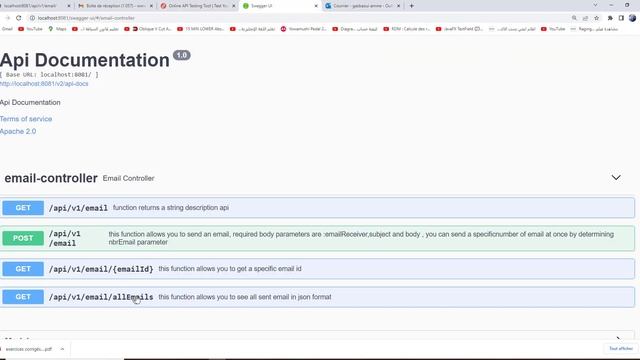Open a new tab with the plus button
Image resolution: width=640 pixels, height=360 pixels.
411,6
